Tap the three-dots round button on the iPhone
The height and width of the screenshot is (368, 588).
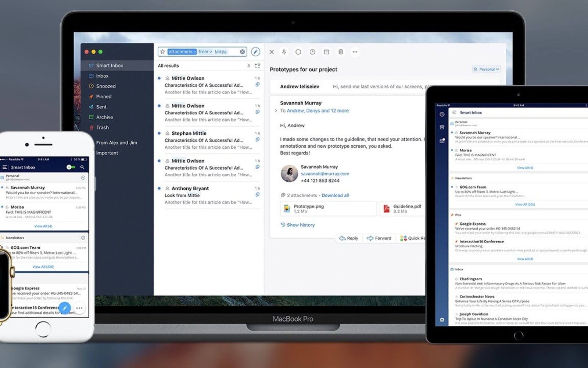[79, 308]
